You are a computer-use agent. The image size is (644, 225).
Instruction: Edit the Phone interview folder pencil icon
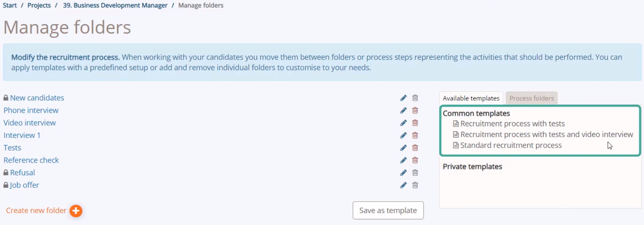tap(403, 110)
